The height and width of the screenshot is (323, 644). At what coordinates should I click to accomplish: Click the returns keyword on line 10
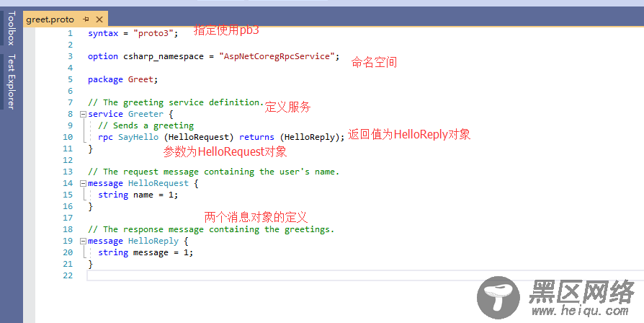coord(256,137)
